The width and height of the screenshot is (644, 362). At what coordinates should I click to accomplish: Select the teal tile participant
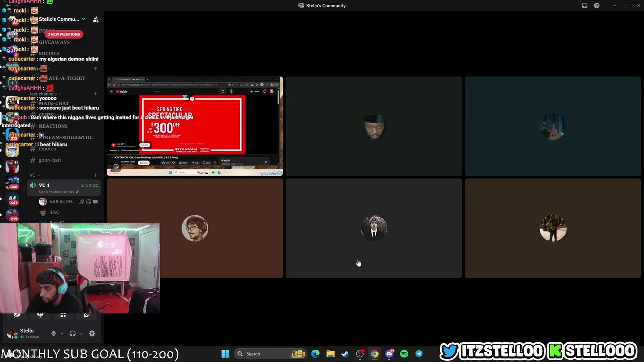pyautogui.click(x=553, y=126)
